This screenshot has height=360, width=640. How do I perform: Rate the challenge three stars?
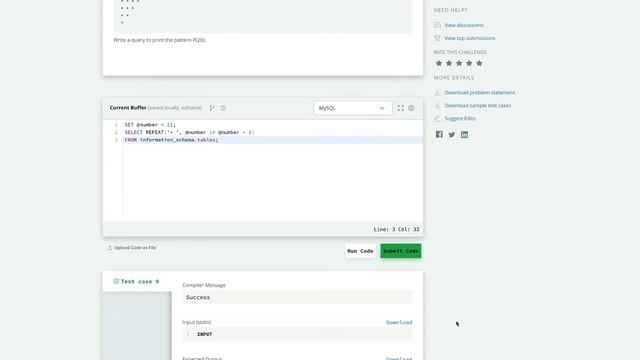pyautogui.click(x=459, y=63)
